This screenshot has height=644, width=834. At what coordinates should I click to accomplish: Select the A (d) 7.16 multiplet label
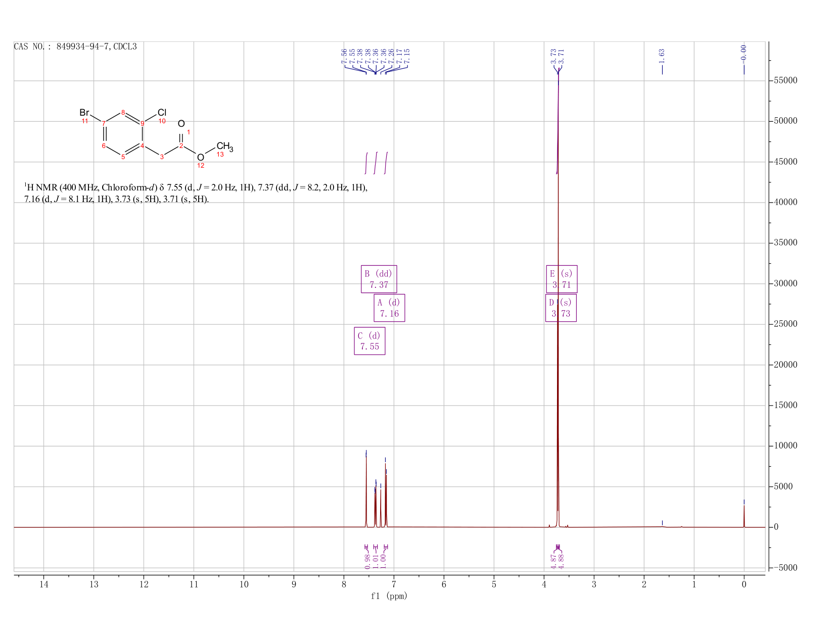click(389, 308)
